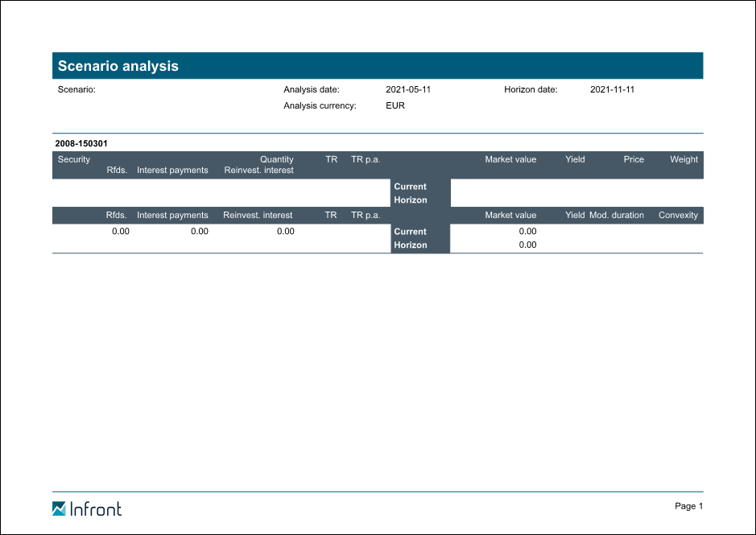Click the 2008-150301 portfolio heading
Screen dimensions: 756x535
tap(81, 143)
